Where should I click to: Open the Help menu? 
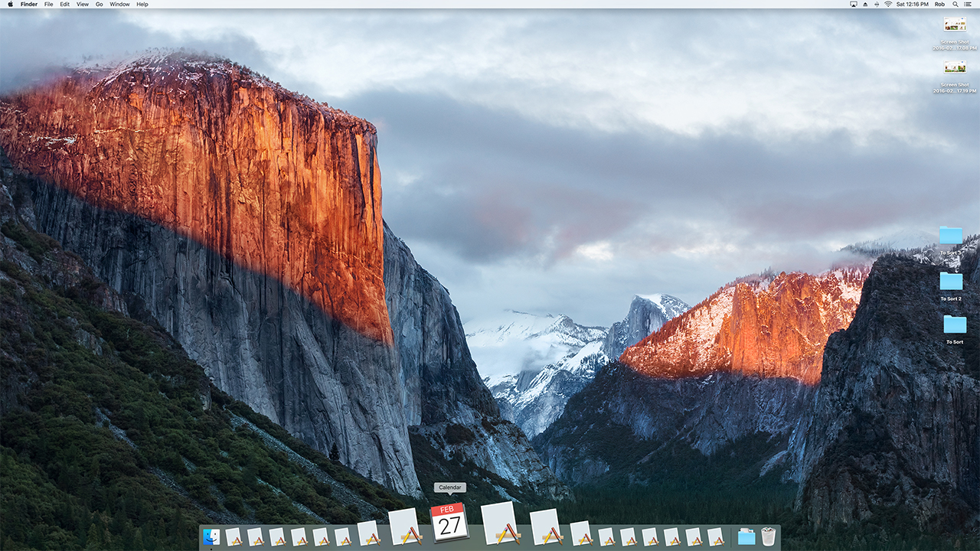[x=142, y=5]
